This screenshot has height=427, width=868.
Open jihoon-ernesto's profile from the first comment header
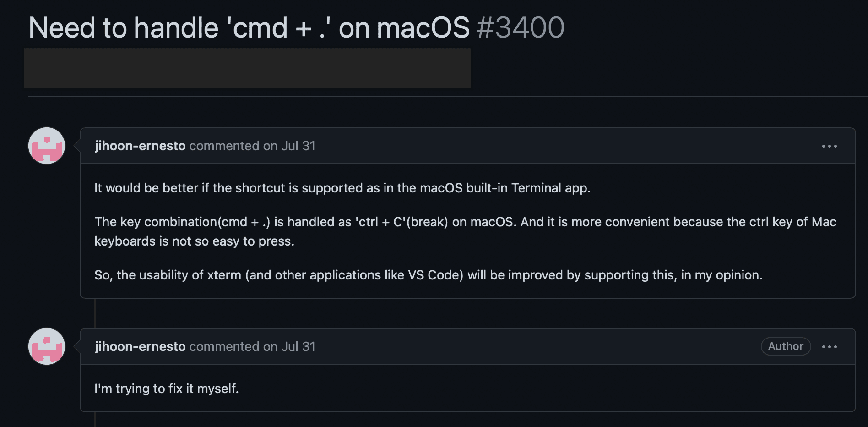(x=140, y=146)
